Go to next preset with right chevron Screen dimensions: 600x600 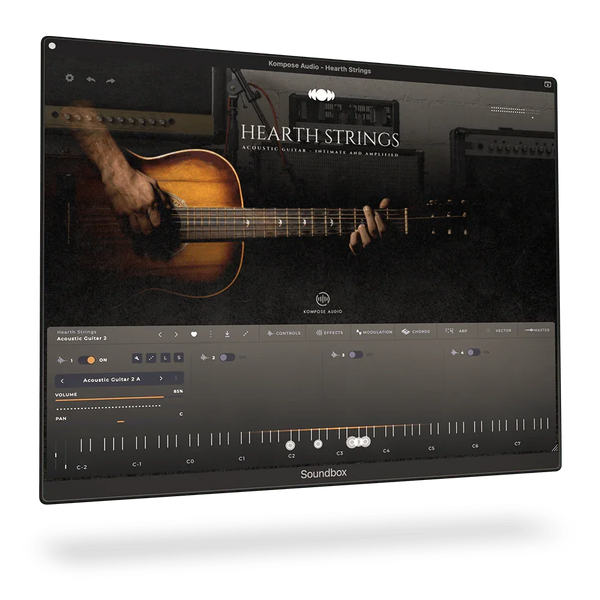(176, 334)
